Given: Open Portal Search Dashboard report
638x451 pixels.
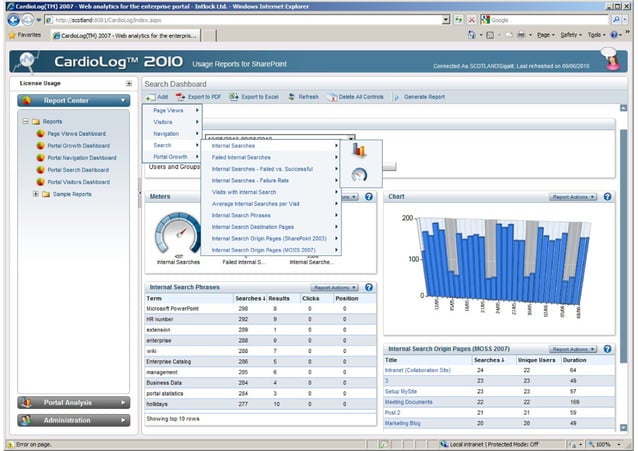Looking at the screenshot, I should [78, 170].
